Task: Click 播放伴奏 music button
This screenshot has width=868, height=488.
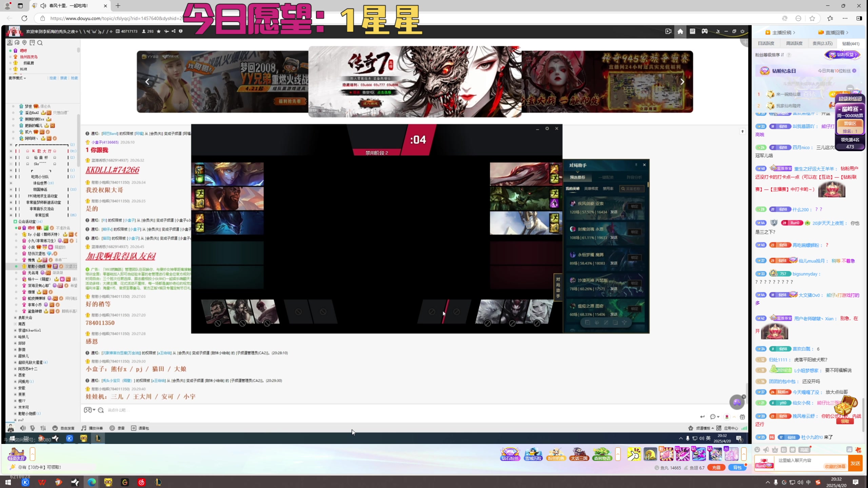Action: click(92, 428)
